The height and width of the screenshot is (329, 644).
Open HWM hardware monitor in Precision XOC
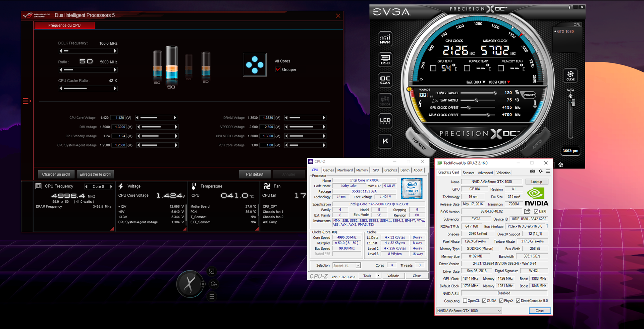(385, 39)
